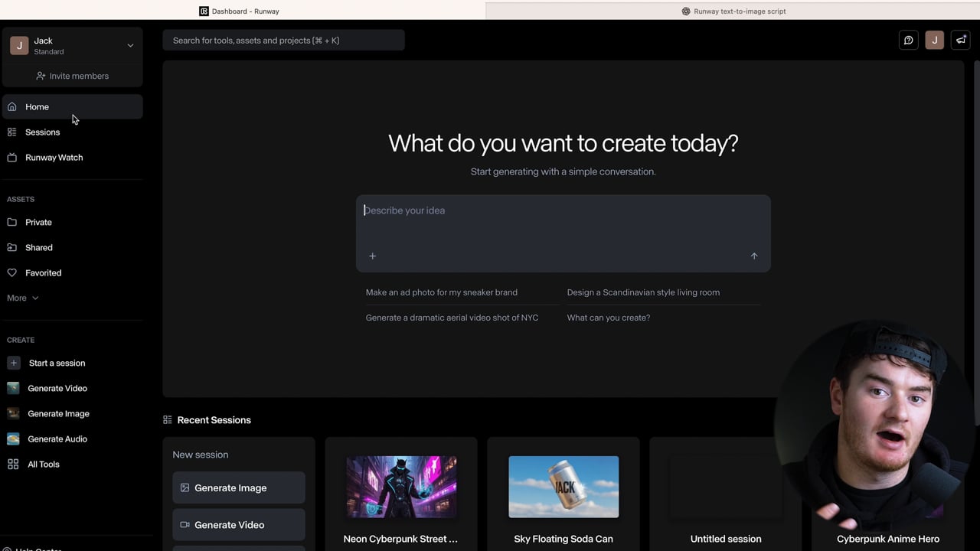Choose 'What can you create?' suggestion

(609, 318)
